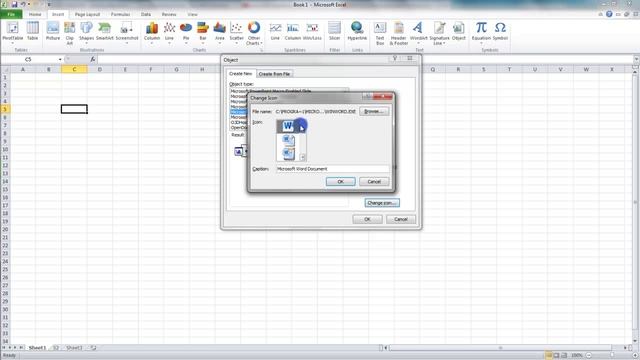Open Clip Art from the ribbon
Screen dimensions: 640x360
(70, 33)
